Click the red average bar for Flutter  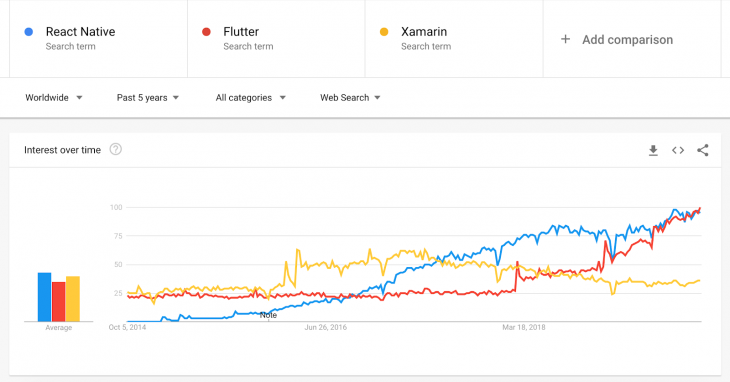point(59,302)
